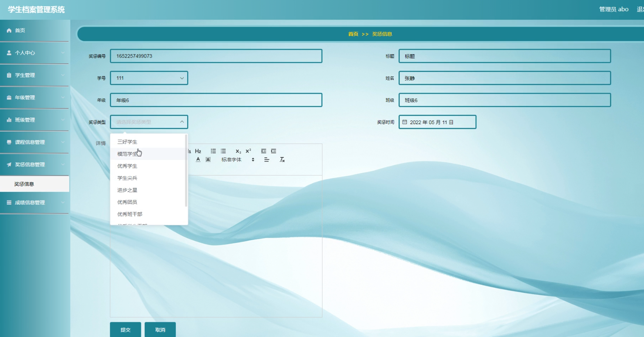Viewport: 644px width, 337px height.
Task: Expand the 课程信息管理 sidebar menu chevron
Action: pos(63,142)
